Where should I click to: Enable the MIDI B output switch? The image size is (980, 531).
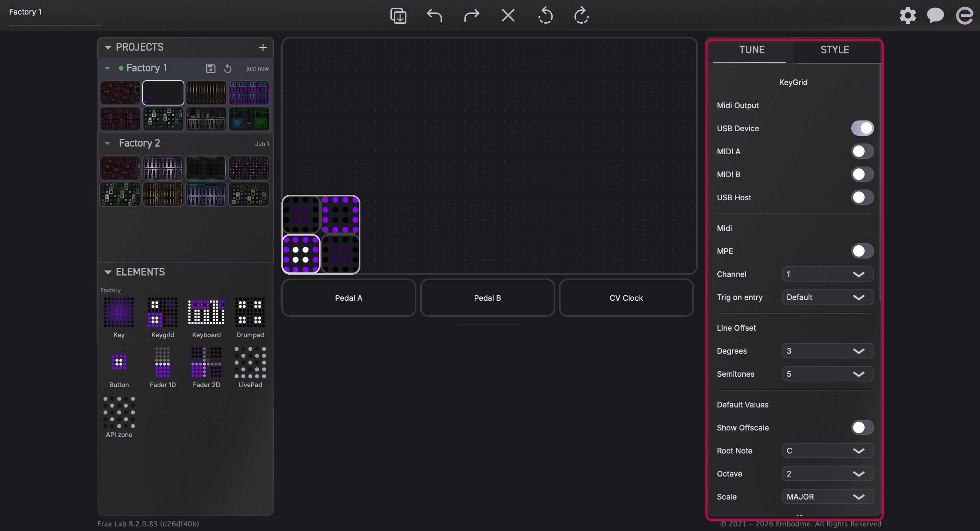coord(862,174)
